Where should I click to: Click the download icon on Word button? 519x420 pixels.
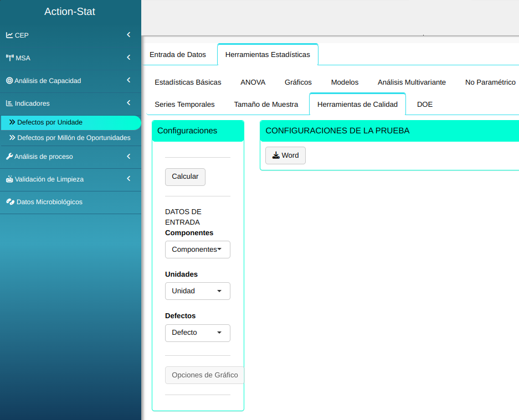(276, 155)
